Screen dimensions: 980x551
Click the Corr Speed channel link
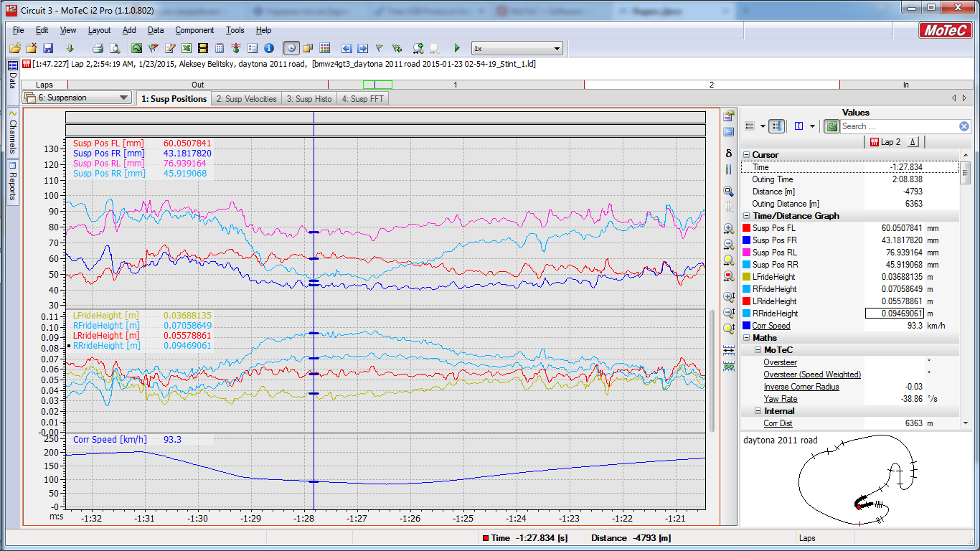(x=771, y=326)
